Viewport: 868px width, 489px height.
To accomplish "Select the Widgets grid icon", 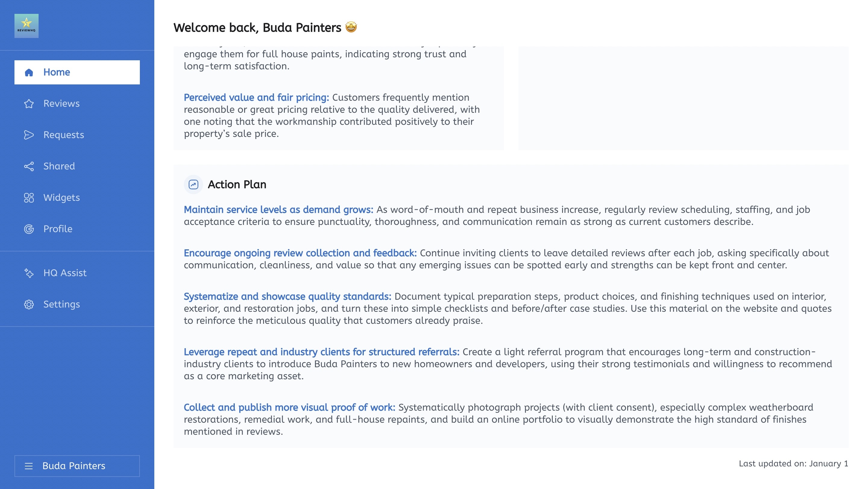I will pos(29,197).
